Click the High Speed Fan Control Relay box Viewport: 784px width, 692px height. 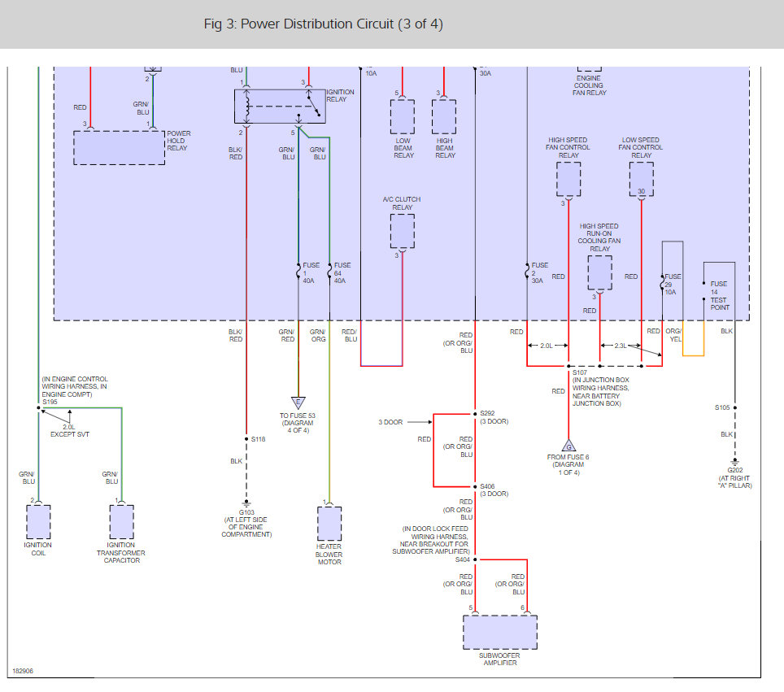point(568,179)
